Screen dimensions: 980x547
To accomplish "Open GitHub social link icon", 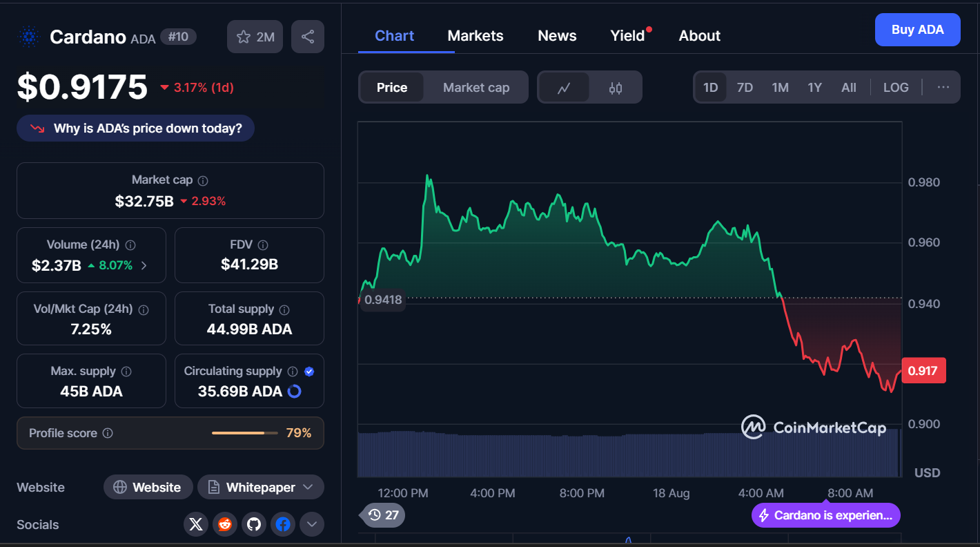I will point(254,525).
